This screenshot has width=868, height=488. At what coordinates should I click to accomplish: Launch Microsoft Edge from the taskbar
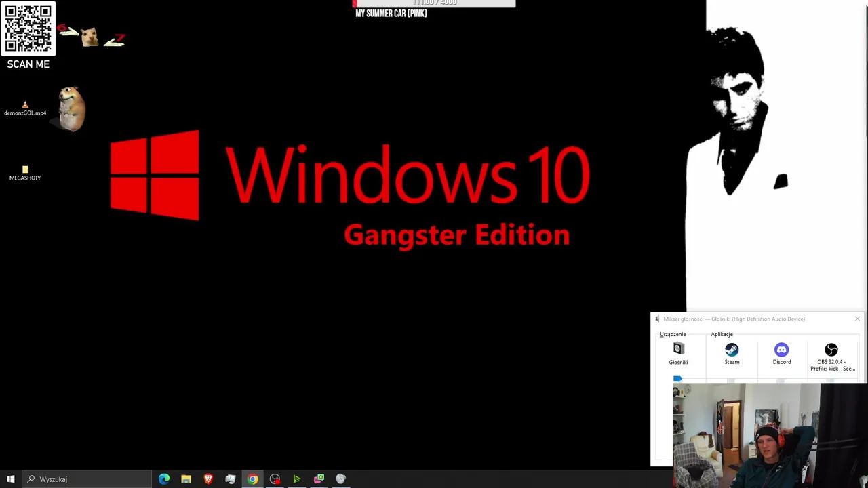click(x=164, y=479)
